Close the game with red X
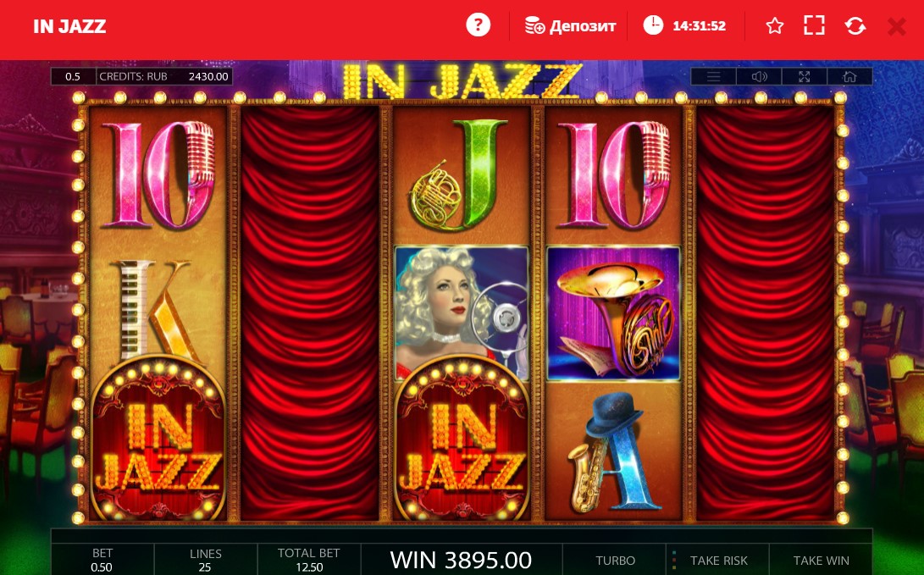The image size is (924, 575). tap(896, 26)
